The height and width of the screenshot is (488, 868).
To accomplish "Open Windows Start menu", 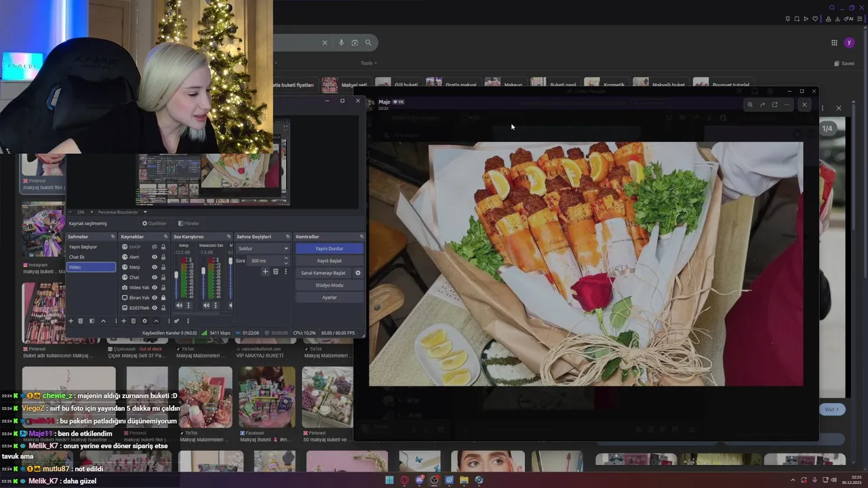I will click(x=389, y=480).
